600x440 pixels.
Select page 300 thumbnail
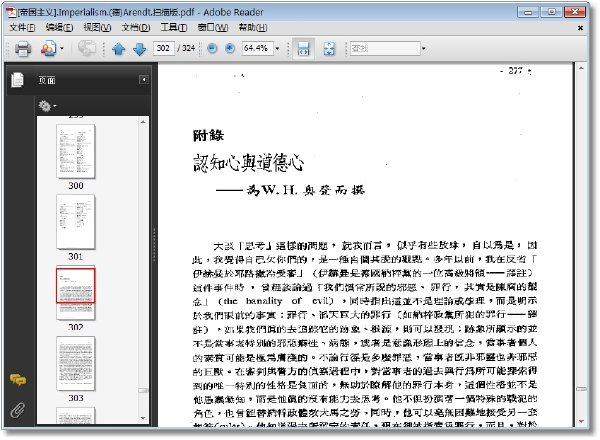[x=75, y=151]
